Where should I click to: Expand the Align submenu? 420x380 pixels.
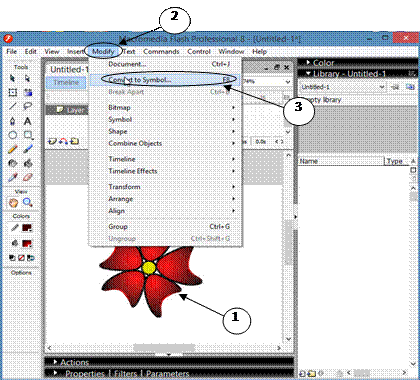pos(165,211)
